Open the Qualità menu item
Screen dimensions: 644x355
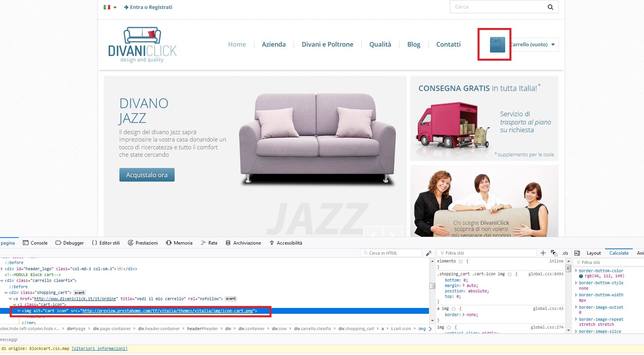380,44
